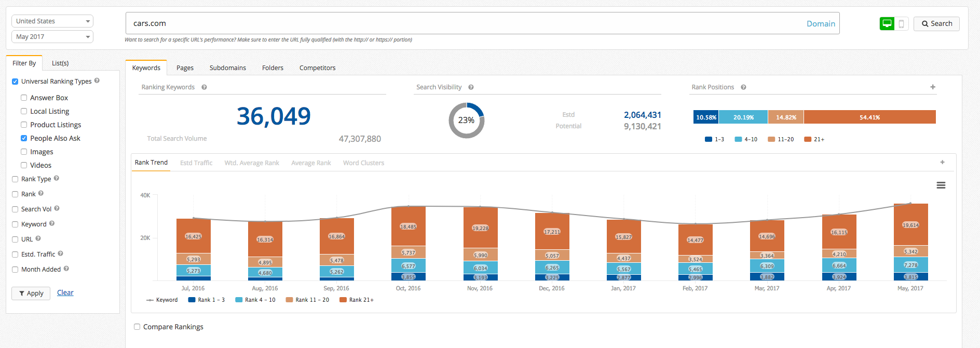Show help for URL filter

point(38,238)
